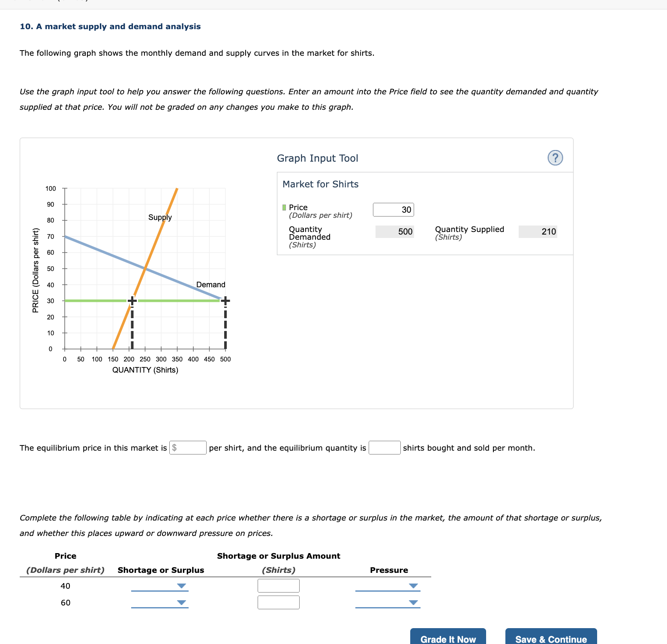The width and height of the screenshot is (667, 644).
Task: Click the green indicator beside the Price label
Action: click(x=284, y=207)
